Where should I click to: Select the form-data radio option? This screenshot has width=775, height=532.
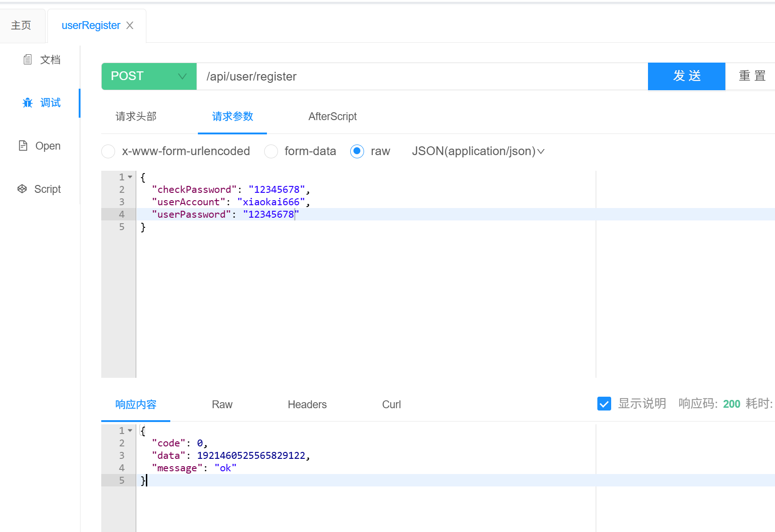point(271,151)
